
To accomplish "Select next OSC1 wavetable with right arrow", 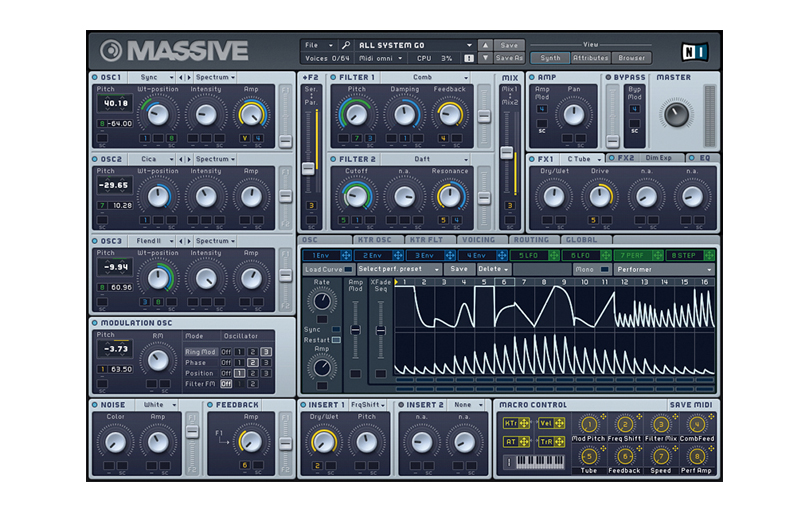I will [x=189, y=78].
